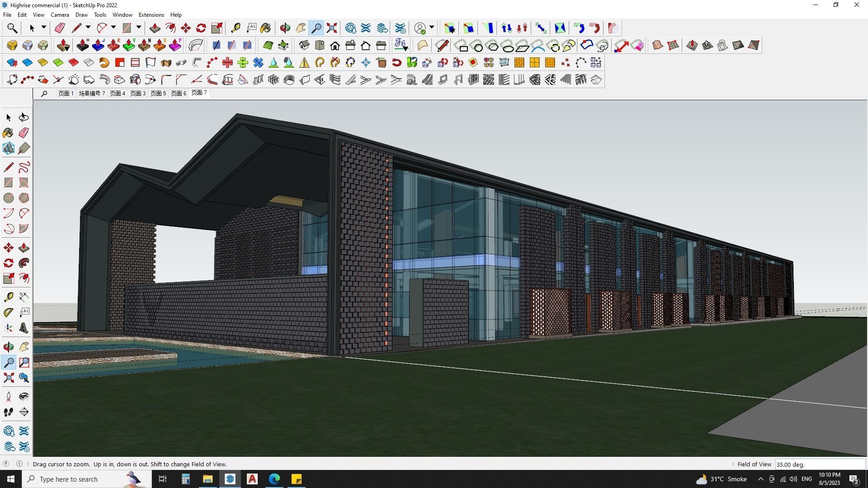The height and width of the screenshot is (488, 868).
Task: Open the user account dropdown arrow
Action: tap(432, 28)
